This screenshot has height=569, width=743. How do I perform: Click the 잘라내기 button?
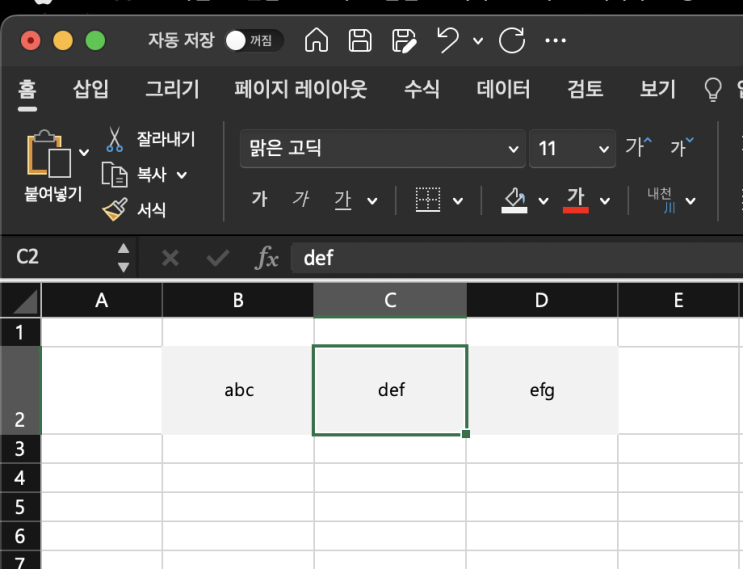pyautogui.click(x=166, y=139)
